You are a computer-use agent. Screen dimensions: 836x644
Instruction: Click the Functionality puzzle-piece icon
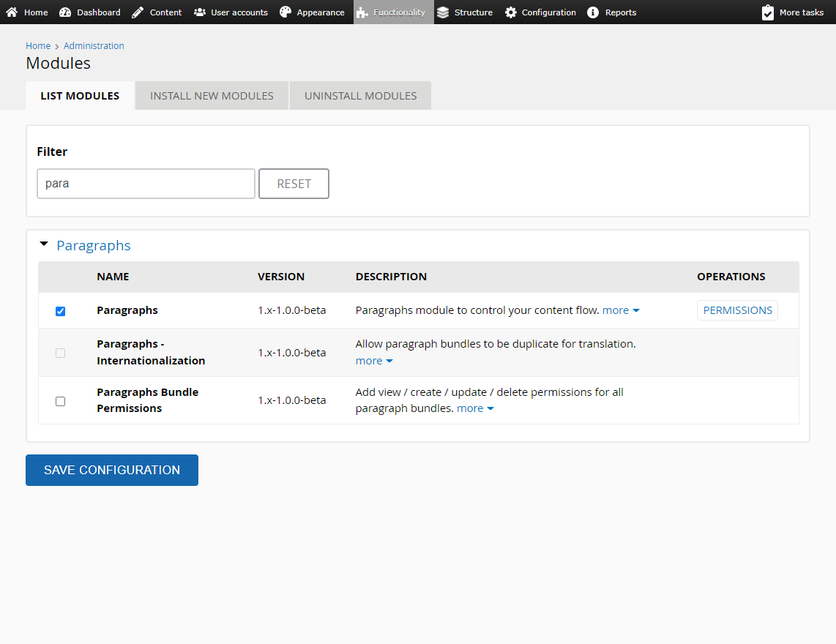pos(362,12)
